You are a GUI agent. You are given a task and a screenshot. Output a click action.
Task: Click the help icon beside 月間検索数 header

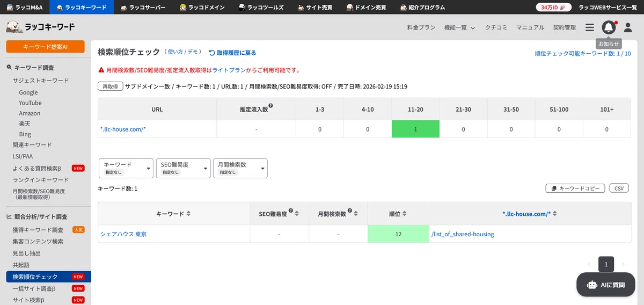point(350,211)
